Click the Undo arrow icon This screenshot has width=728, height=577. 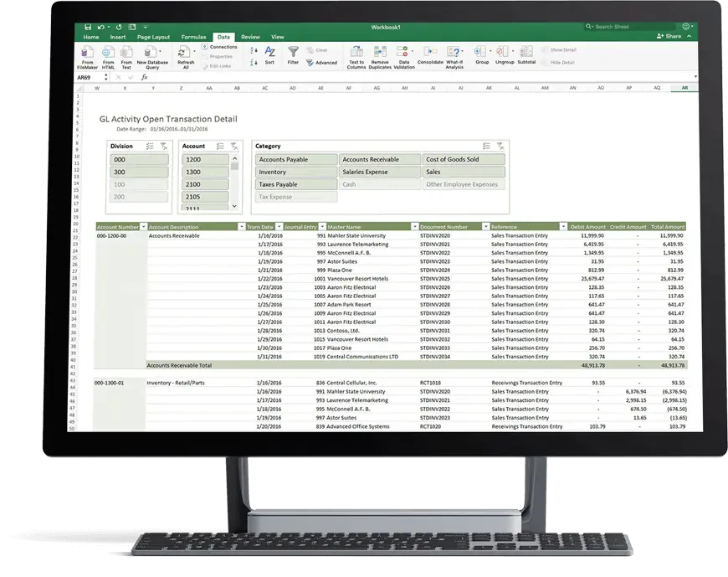pos(100,27)
